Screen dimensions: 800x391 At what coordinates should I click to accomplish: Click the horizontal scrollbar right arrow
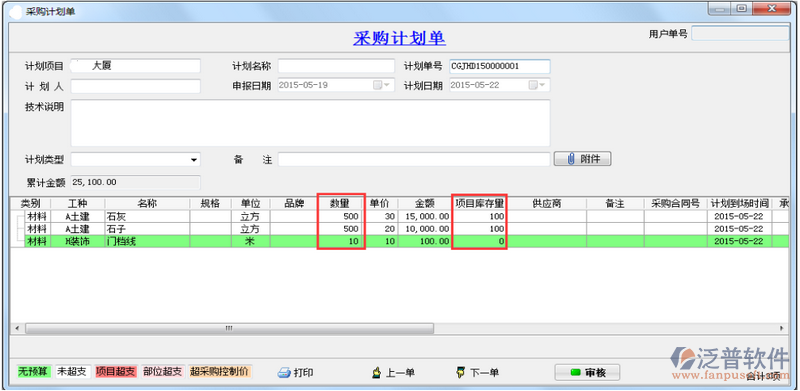tap(781, 328)
